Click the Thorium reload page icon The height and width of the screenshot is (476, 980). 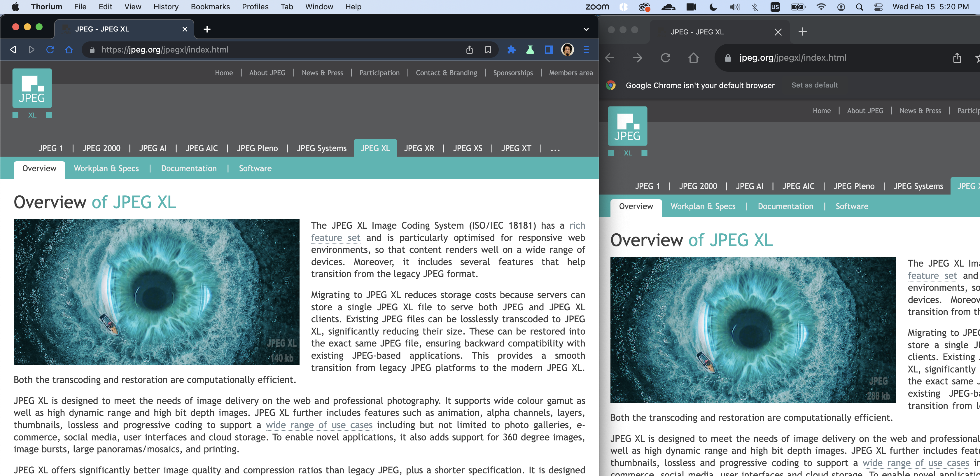coord(50,50)
